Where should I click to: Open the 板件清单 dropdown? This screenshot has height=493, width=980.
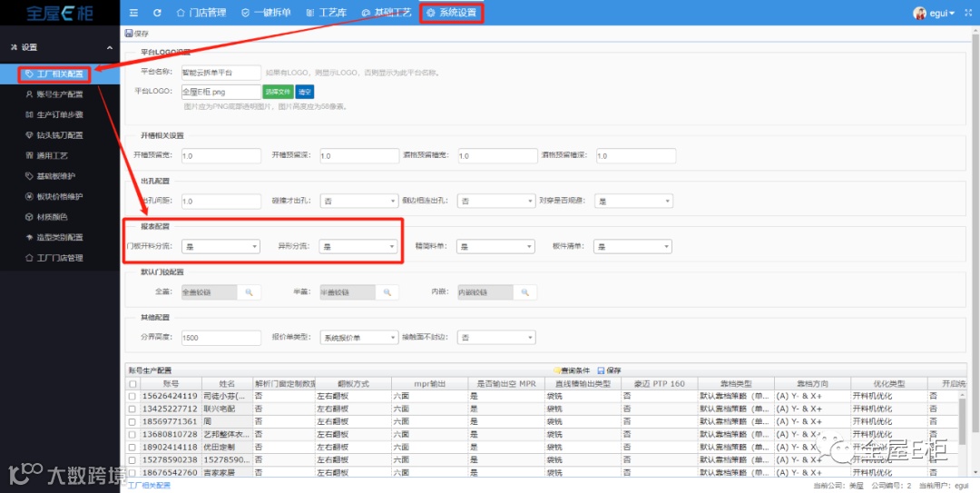pos(633,247)
